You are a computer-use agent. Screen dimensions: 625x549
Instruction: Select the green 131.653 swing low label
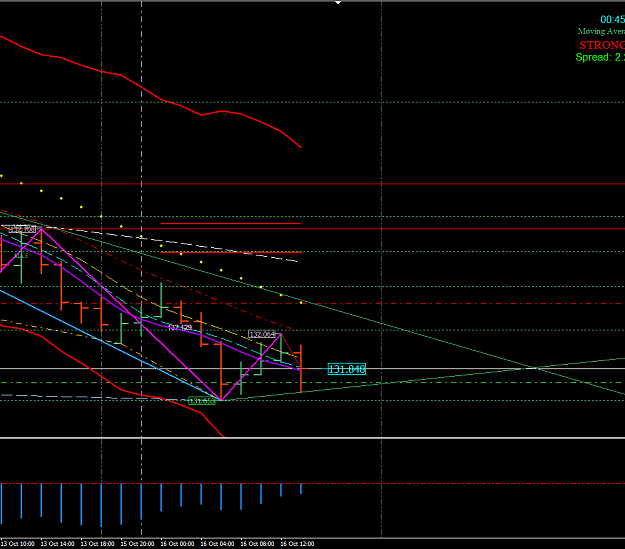pos(202,401)
